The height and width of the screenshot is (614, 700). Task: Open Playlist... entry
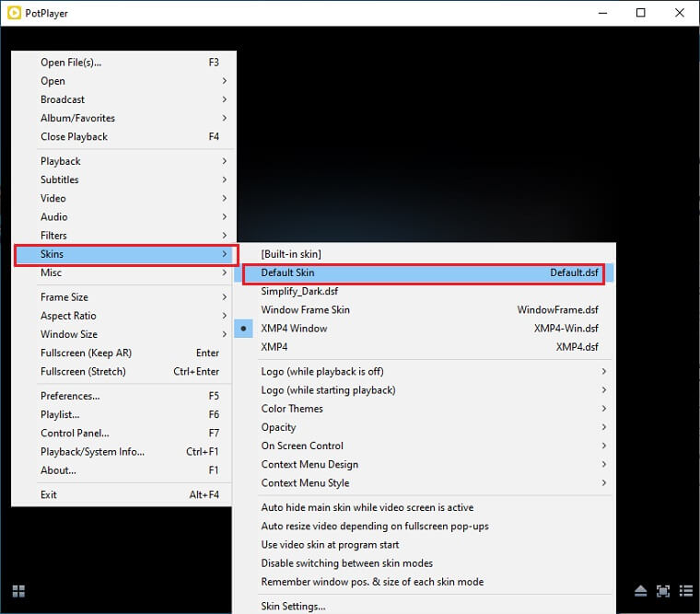[x=123, y=414]
